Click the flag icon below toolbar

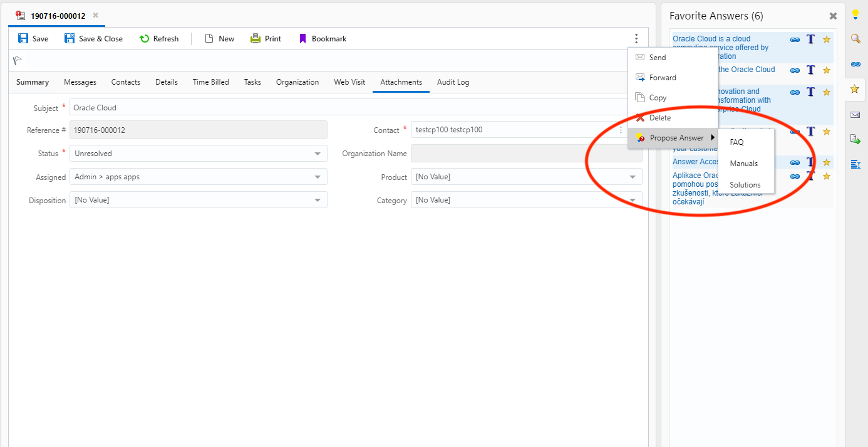(x=18, y=61)
